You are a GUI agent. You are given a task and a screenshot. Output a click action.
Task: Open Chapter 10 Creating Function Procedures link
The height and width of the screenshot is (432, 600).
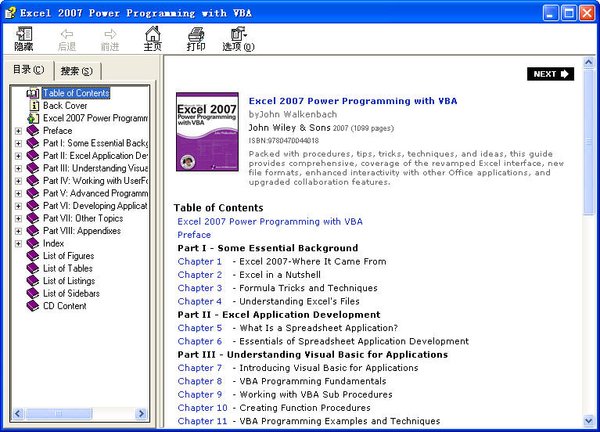click(x=202, y=408)
